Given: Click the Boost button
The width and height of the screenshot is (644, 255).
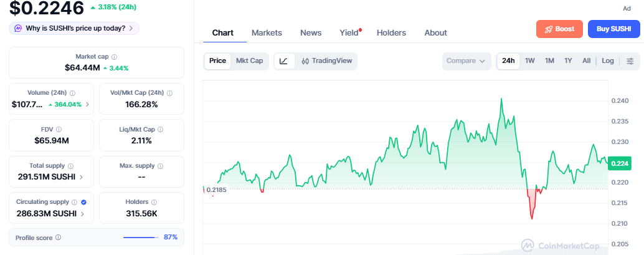Looking at the screenshot, I should pyautogui.click(x=559, y=29).
